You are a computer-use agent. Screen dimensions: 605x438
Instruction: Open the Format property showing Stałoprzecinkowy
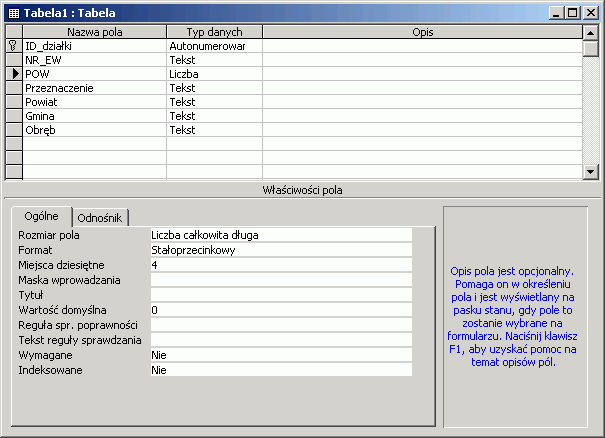point(280,250)
